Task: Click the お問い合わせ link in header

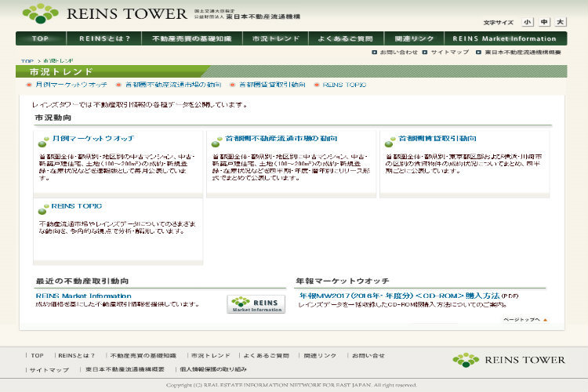Action: pyautogui.click(x=398, y=52)
